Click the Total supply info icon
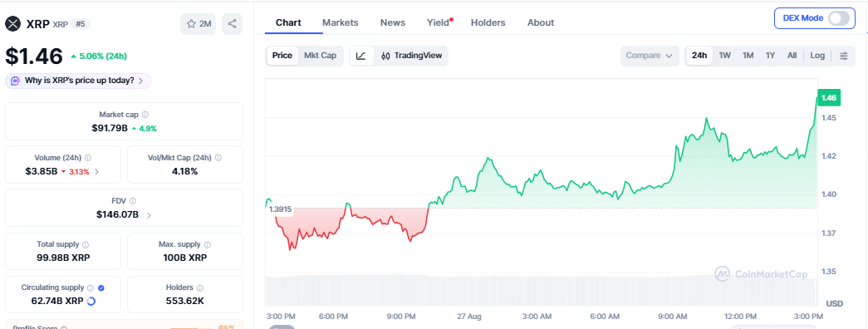 86,244
